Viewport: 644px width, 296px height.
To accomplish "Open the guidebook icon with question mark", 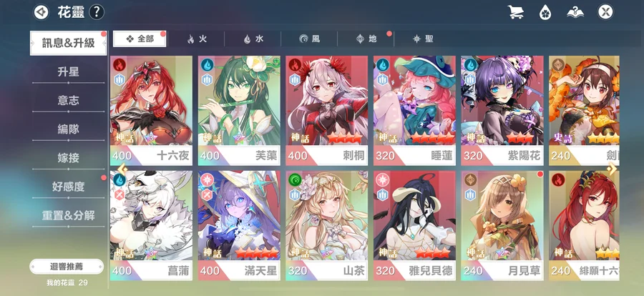I will (575, 12).
